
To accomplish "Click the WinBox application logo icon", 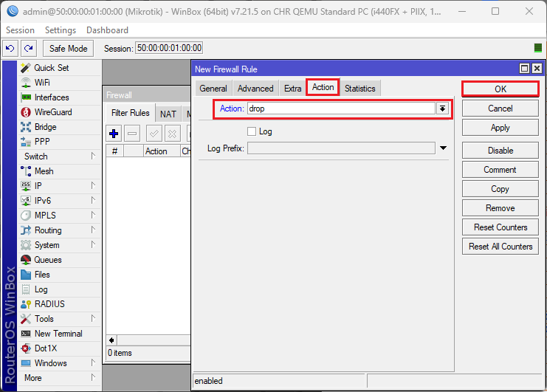I will (13, 11).
